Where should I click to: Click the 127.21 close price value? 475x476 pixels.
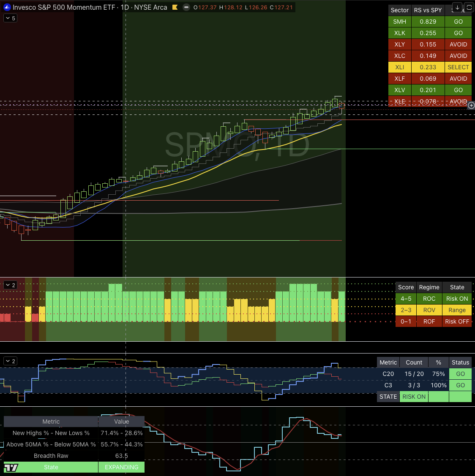click(284, 7)
